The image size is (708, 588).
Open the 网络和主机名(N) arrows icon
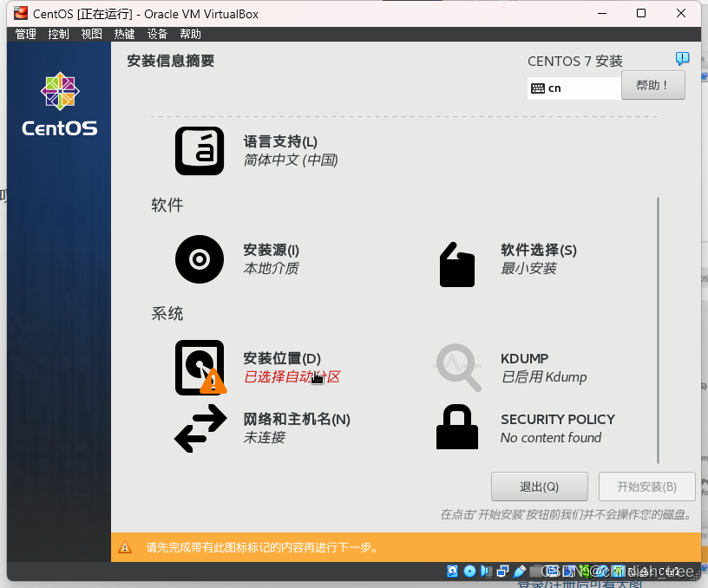coord(200,428)
